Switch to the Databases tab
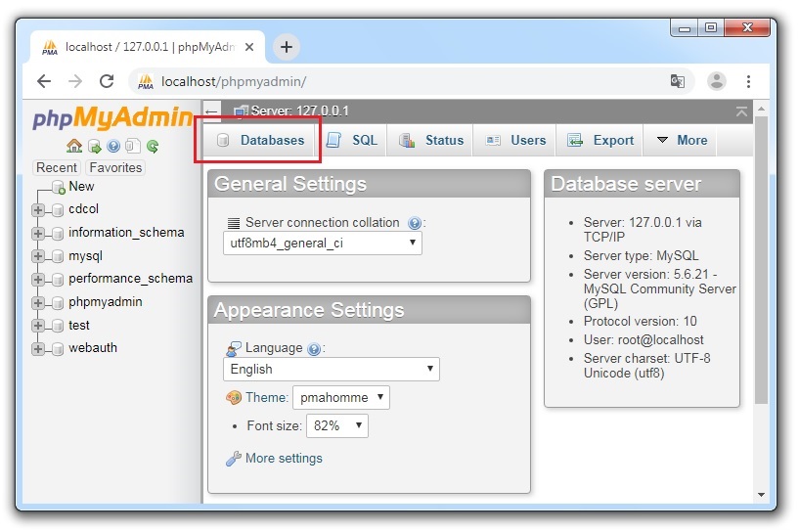This screenshot has height=532, width=799. pos(260,141)
